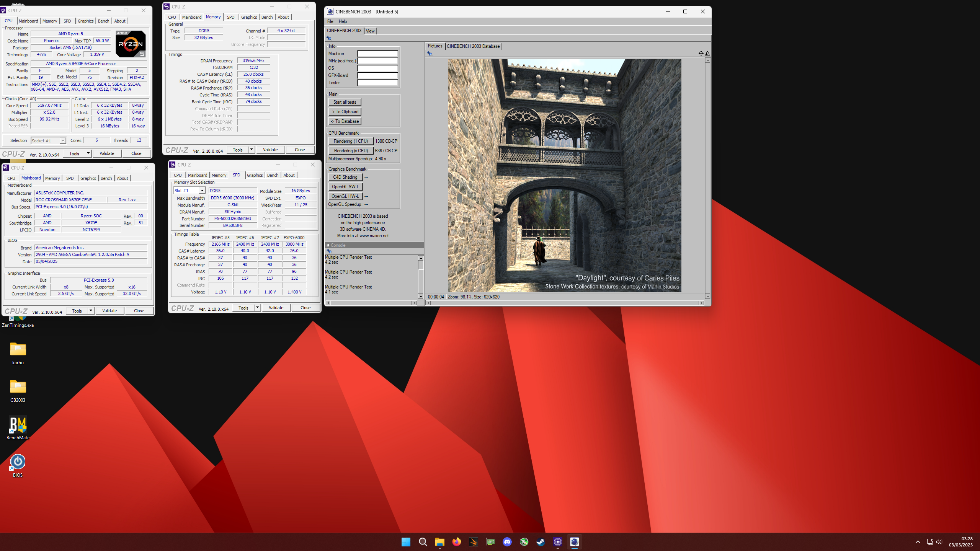The image size is (980, 551).
Task: Click Validate in the SPD window
Action: [x=276, y=308]
